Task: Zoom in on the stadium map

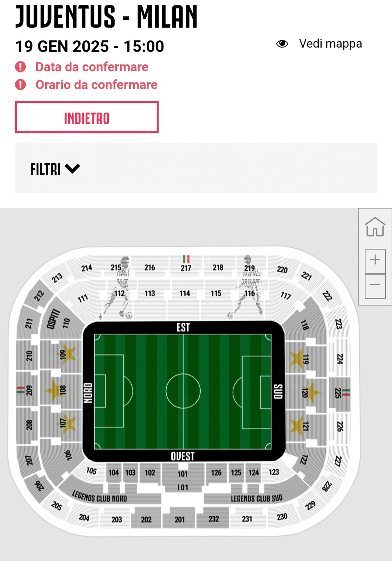Action: (375, 260)
